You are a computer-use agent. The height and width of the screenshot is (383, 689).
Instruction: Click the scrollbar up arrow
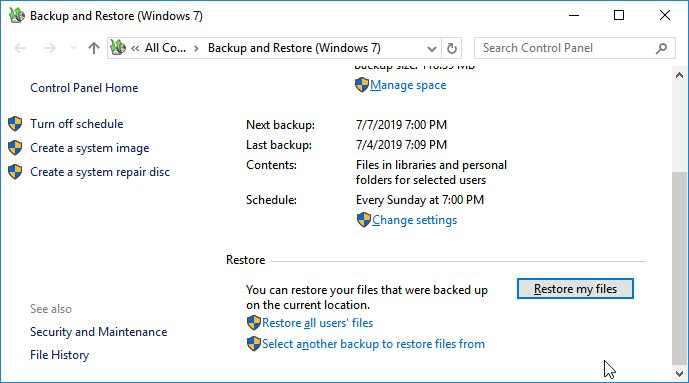point(679,75)
